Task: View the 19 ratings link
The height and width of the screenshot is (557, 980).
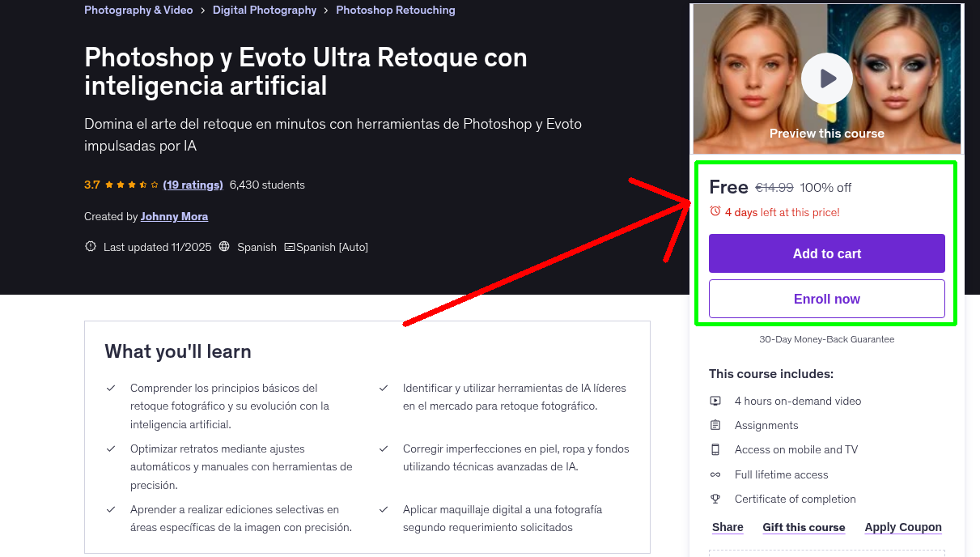Action: pyautogui.click(x=193, y=185)
